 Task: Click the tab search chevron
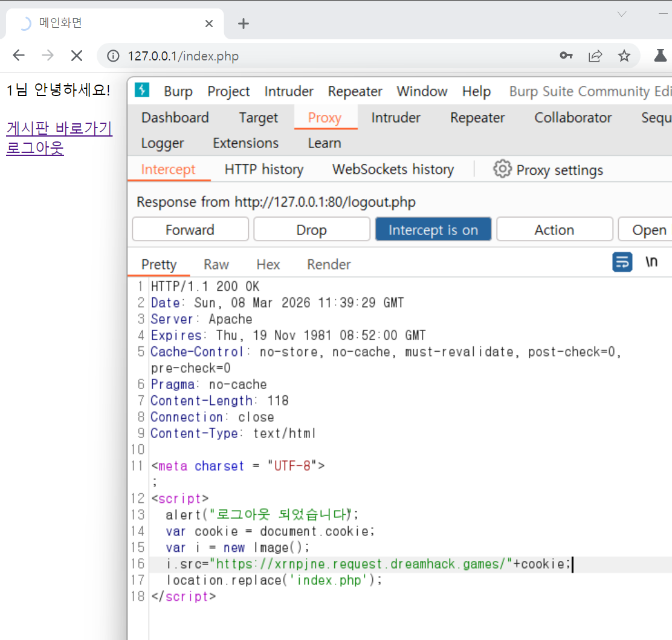[622, 14]
